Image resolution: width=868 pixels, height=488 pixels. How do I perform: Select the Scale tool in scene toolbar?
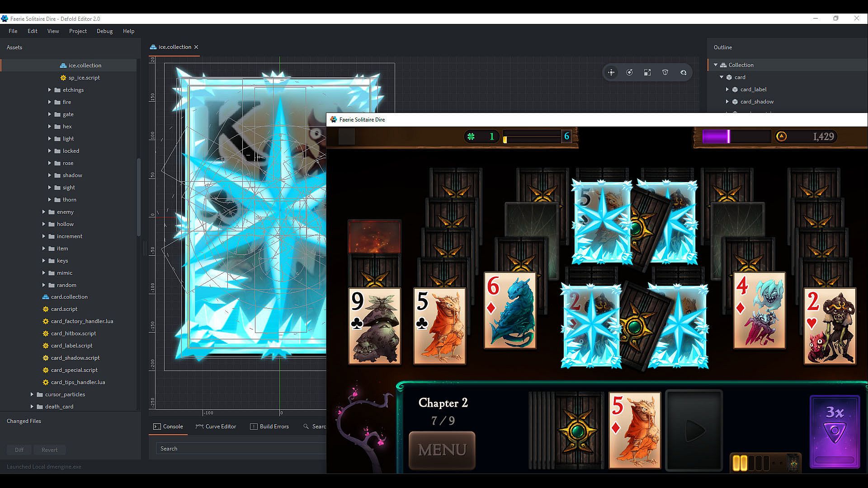coord(647,72)
